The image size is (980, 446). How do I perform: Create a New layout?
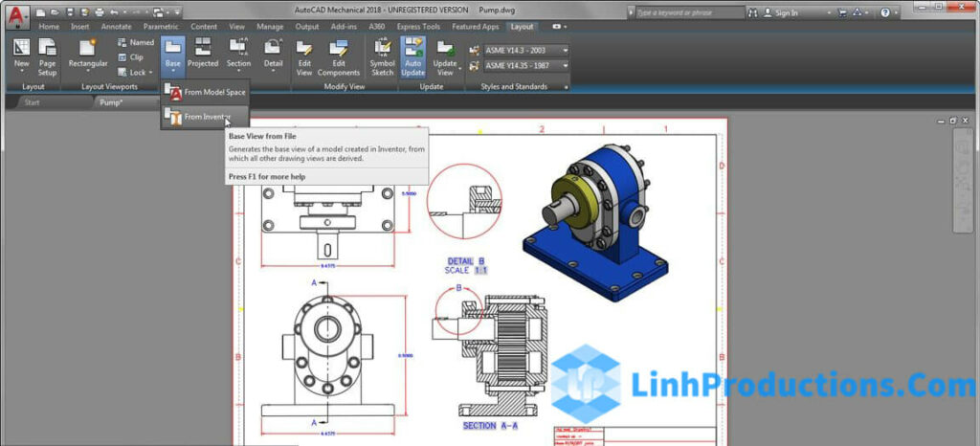pos(21,56)
